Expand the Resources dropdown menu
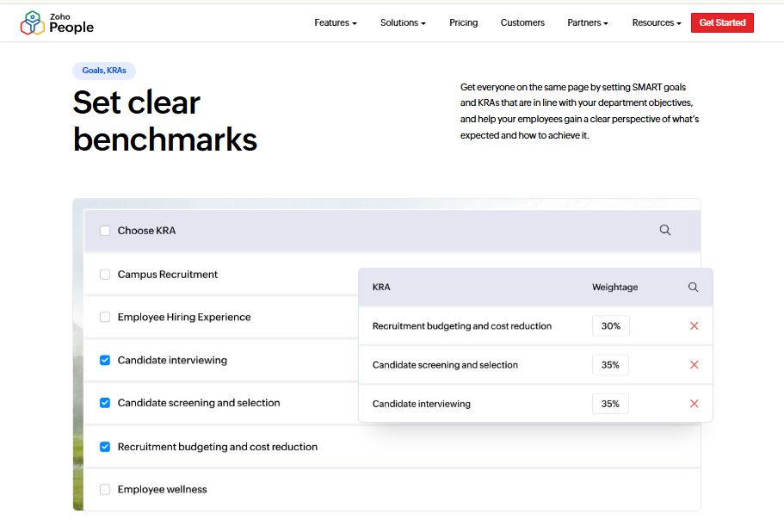The width and height of the screenshot is (784, 532). pos(657,22)
